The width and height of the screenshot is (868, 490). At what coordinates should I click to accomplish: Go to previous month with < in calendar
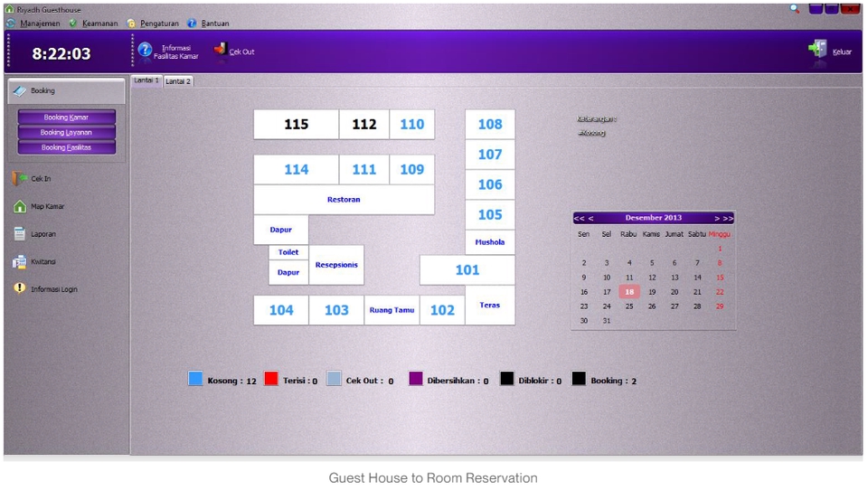point(590,218)
